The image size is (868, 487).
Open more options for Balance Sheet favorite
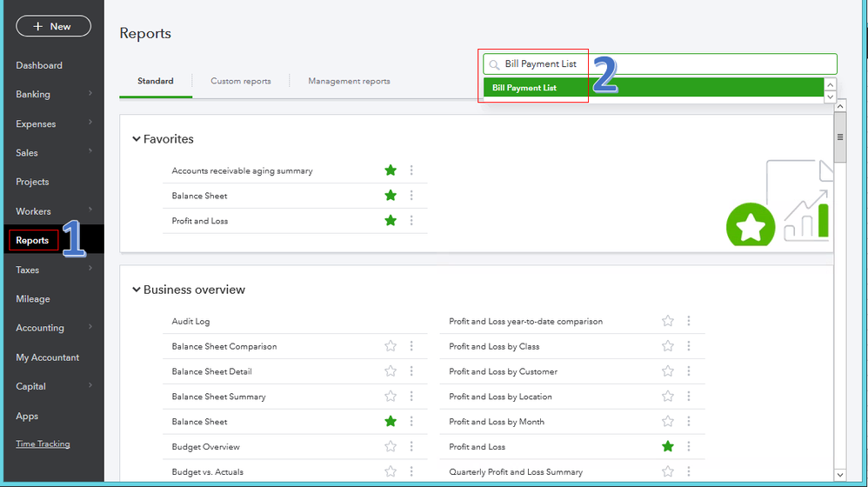411,196
